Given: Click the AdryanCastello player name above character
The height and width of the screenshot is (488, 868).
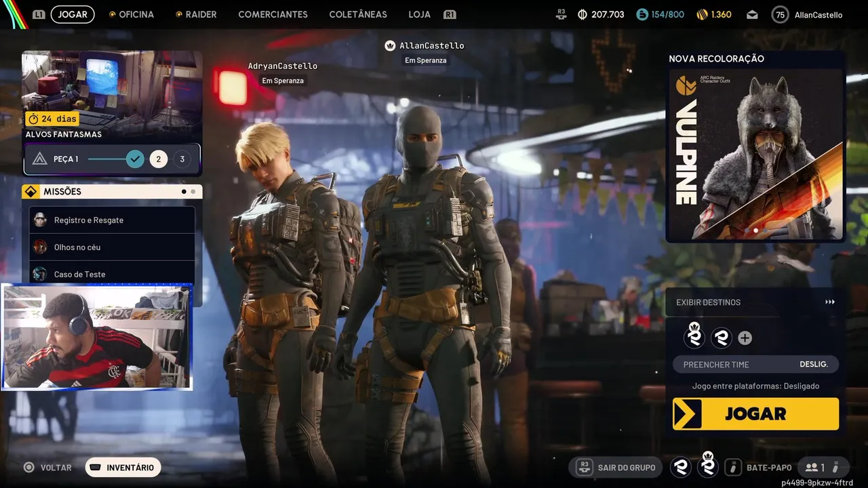Looking at the screenshot, I should point(283,66).
